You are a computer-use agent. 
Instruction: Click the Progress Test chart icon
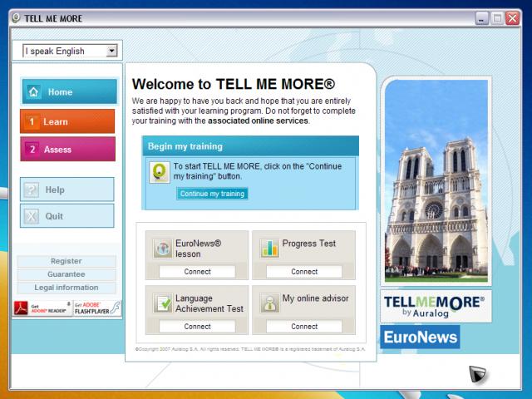[x=268, y=248]
